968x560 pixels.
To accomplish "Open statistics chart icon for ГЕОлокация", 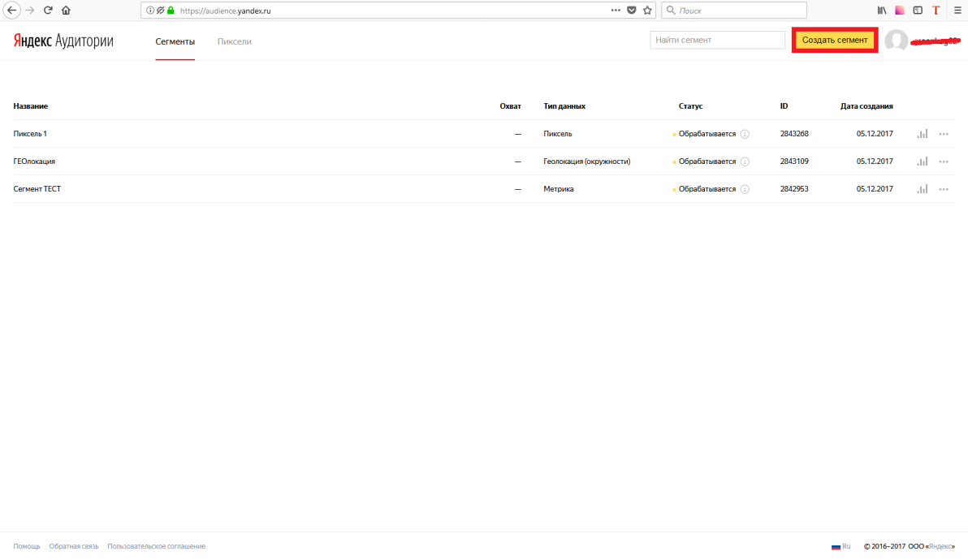I will click(x=923, y=162).
